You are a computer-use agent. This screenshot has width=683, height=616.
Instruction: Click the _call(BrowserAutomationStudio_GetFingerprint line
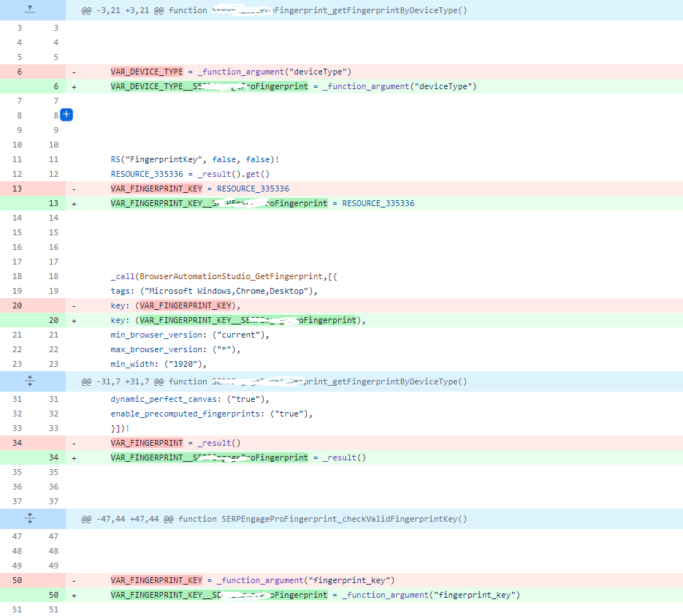click(x=224, y=276)
